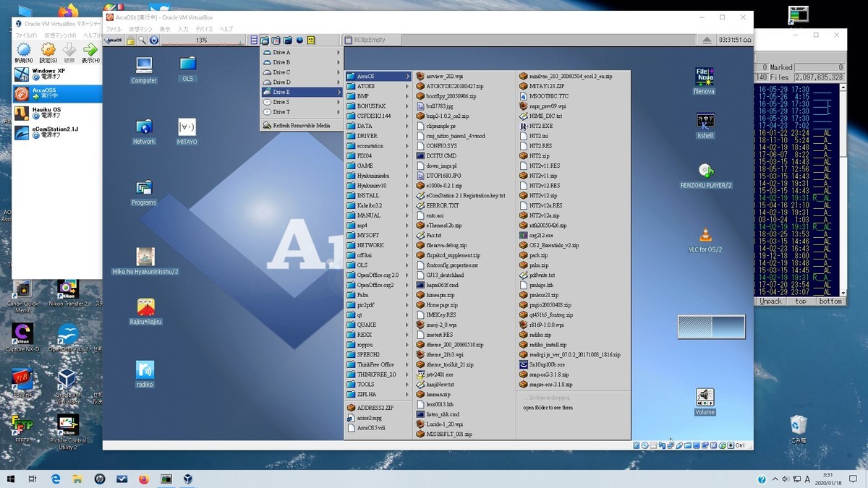The image size is (868, 488).
Task: Open デバイス menu in ArcaOS5 VM window
Action: pyautogui.click(x=204, y=29)
